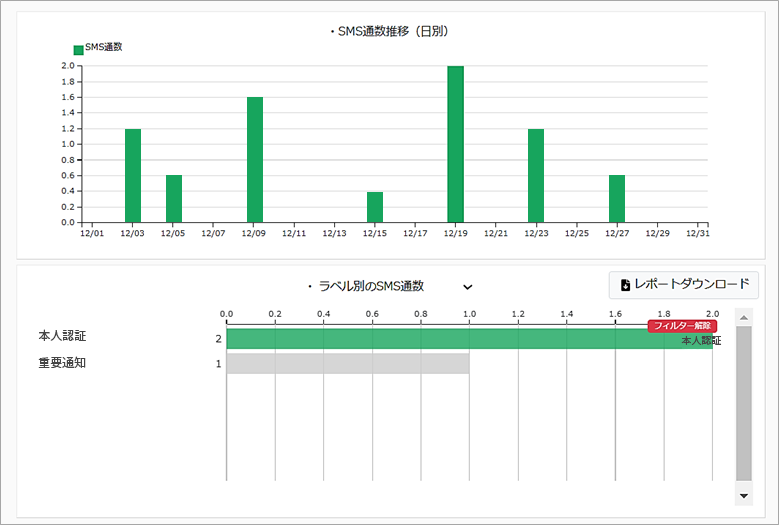Open the ラベル別のSMS通数 dropdown chevron
This screenshot has height=525, width=779.
[x=467, y=287]
